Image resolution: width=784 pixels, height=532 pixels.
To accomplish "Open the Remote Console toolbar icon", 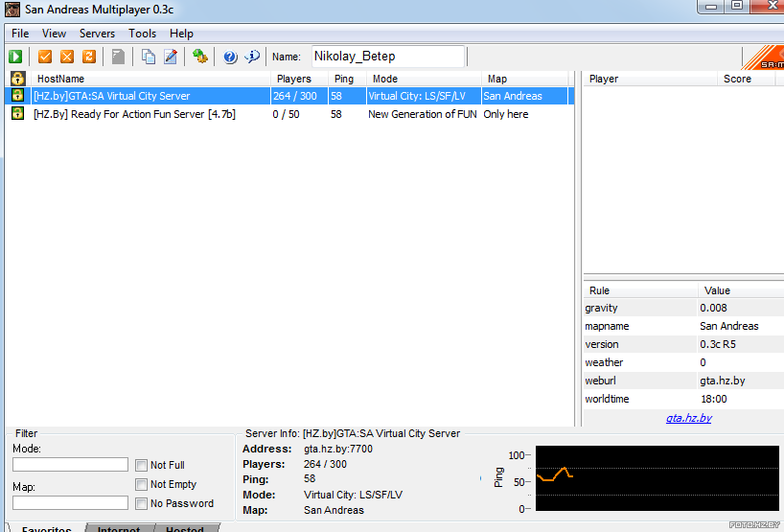I will point(200,57).
